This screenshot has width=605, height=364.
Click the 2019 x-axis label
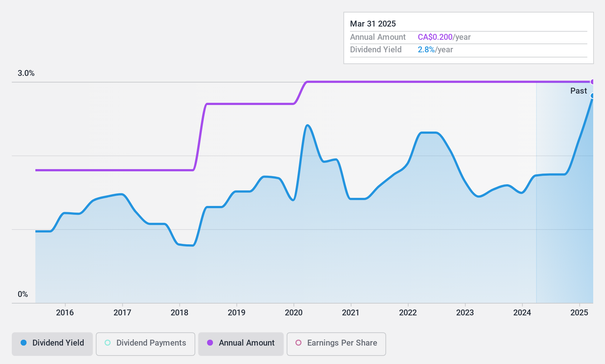[237, 313]
